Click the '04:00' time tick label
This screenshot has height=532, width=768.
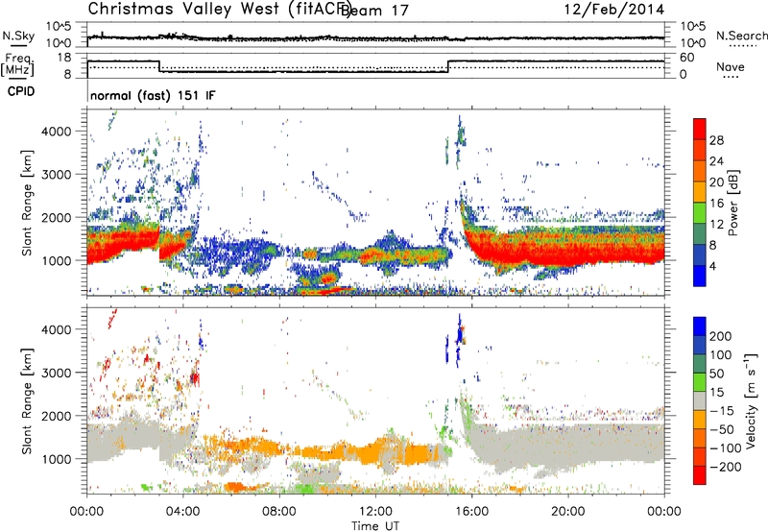183,511
